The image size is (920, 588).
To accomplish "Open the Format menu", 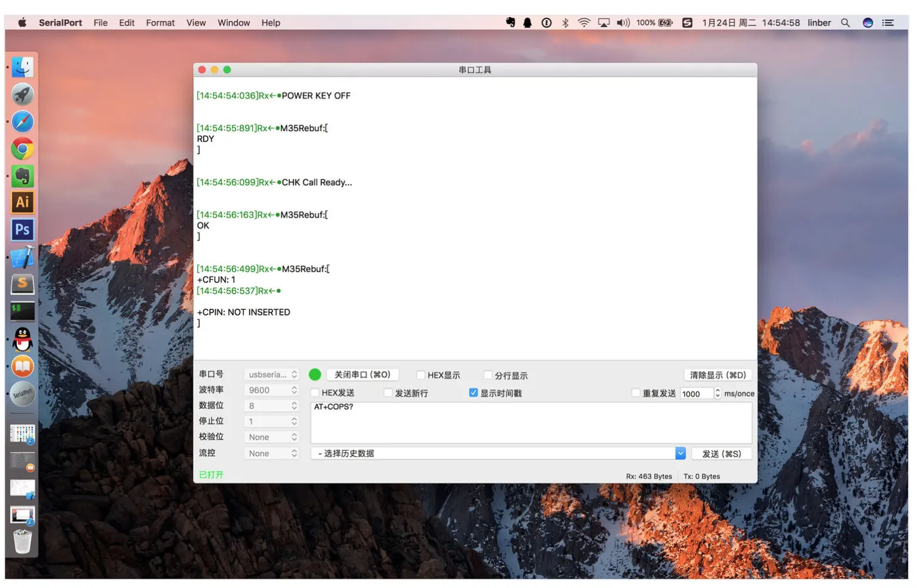I will point(160,22).
